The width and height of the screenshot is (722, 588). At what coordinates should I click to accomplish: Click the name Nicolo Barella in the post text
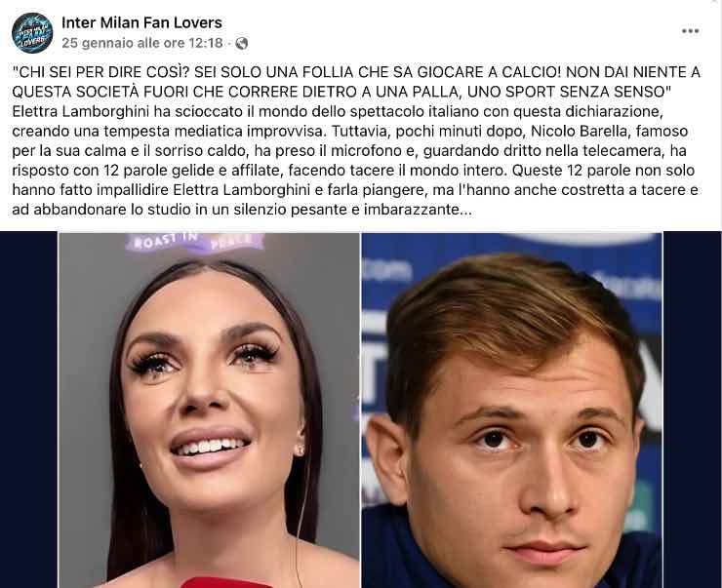pyautogui.click(x=580, y=131)
